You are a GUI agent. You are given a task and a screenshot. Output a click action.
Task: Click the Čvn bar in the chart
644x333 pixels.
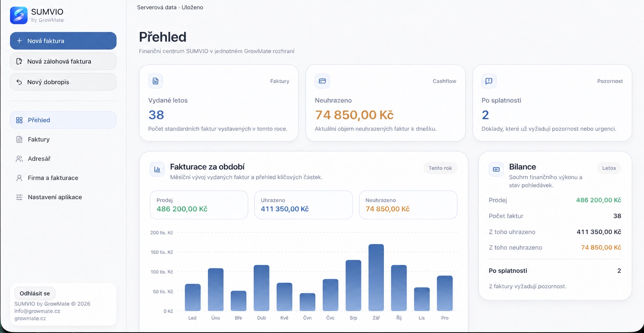(x=307, y=302)
